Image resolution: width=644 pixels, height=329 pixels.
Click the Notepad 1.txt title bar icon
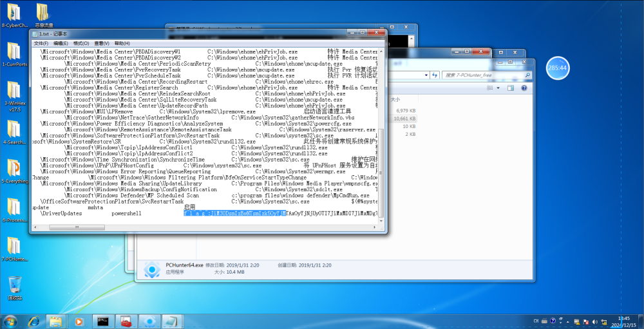[35, 34]
